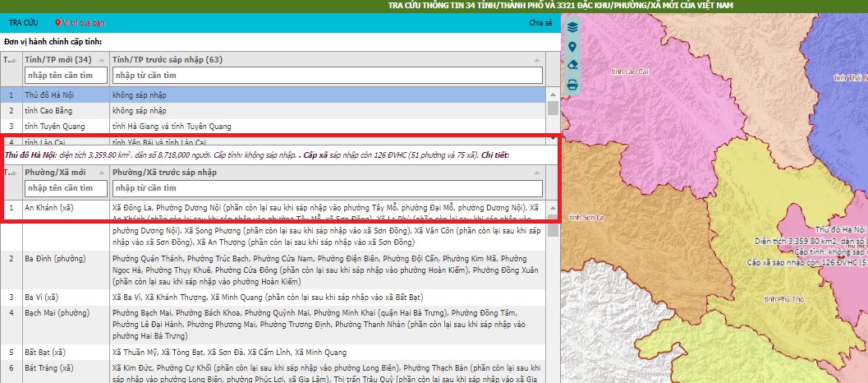Sort by Phường/Xã mới column arrow
Image resolution: width=868 pixels, height=383 pixels.
point(101,173)
